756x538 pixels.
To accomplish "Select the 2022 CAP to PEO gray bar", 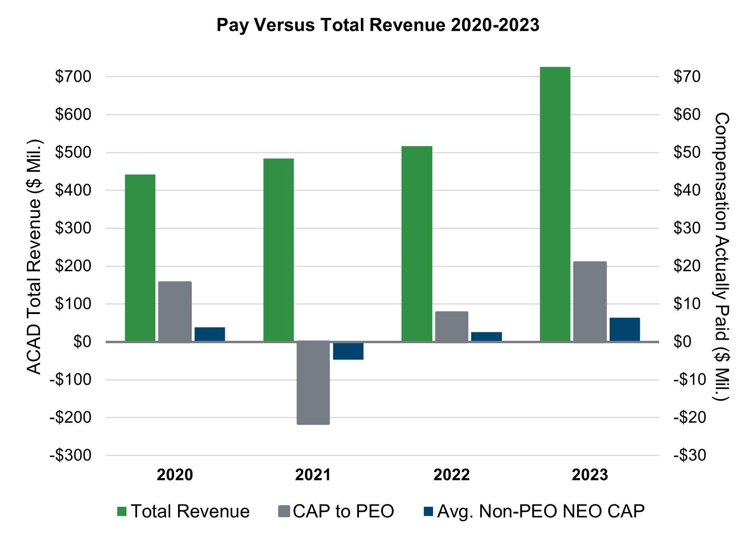I will tap(451, 327).
